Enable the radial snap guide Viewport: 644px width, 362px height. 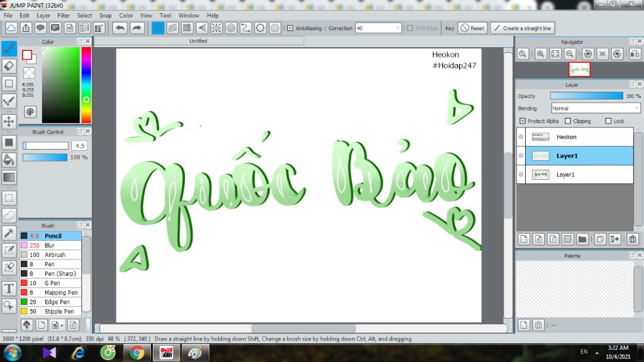tap(216, 28)
